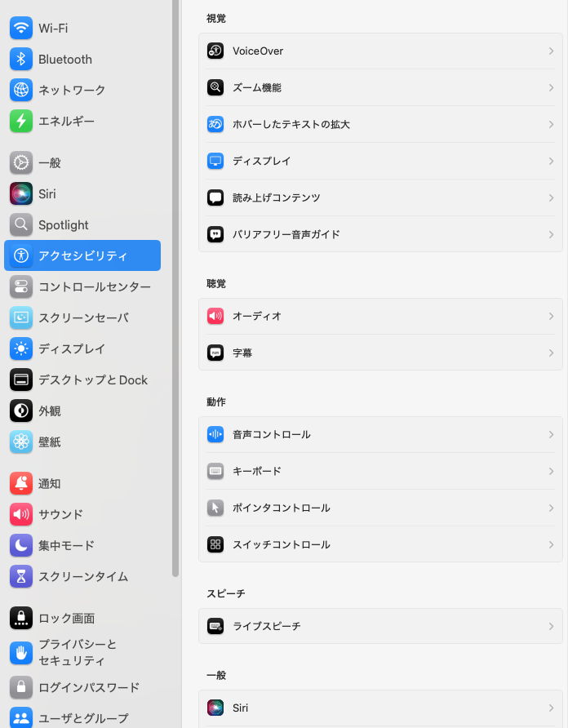This screenshot has height=728, width=568.
Task: Expand the 字幕 row chevron
Action: pos(552,353)
